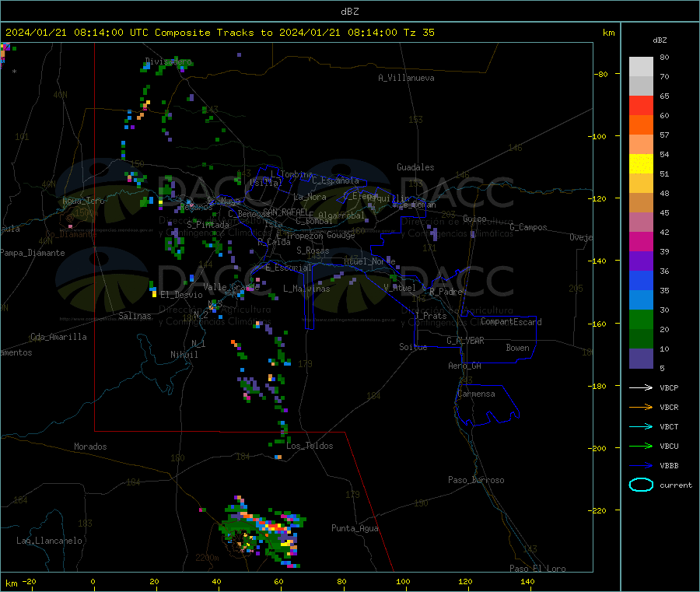Viewport: 700px width, 592px height.
Task: Select the green 20 dBZ color swatch
Action: [641, 319]
